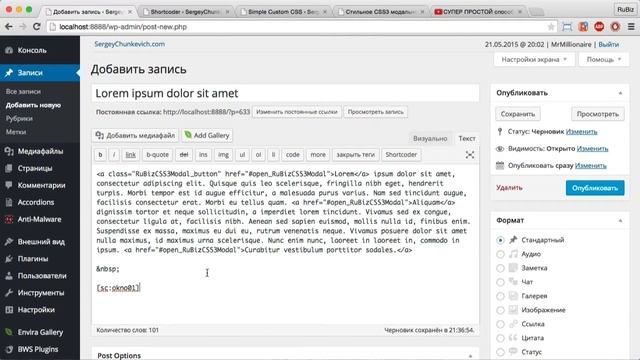The image size is (640, 360).
Task: Open the Консоль dashboard icon
Action: click(x=9, y=51)
